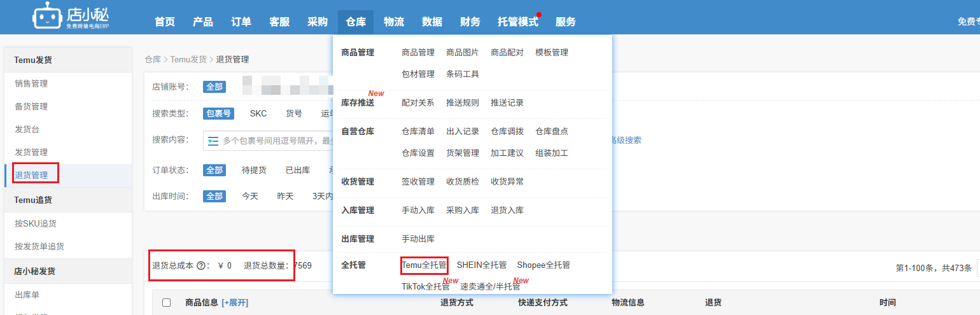980x315 pixels.
Task: Open 商品配对 in the dropdown
Action: point(507,52)
